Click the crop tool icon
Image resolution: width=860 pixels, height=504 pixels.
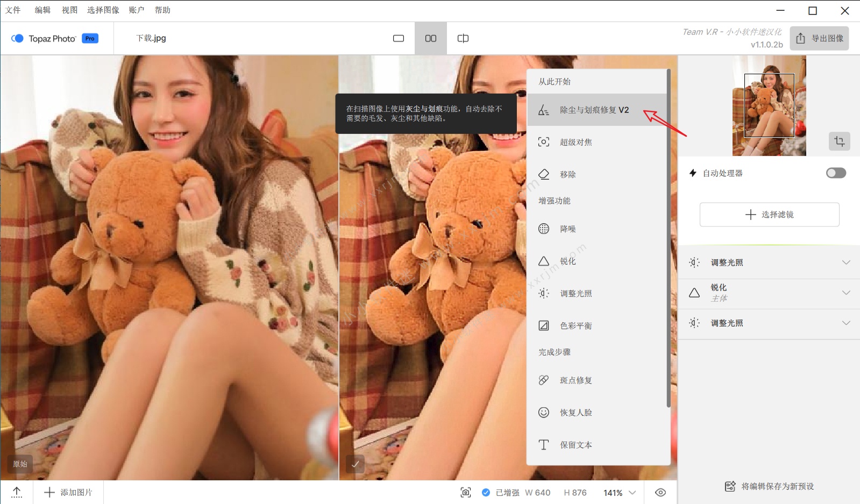pyautogui.click(x=840, y=141)
